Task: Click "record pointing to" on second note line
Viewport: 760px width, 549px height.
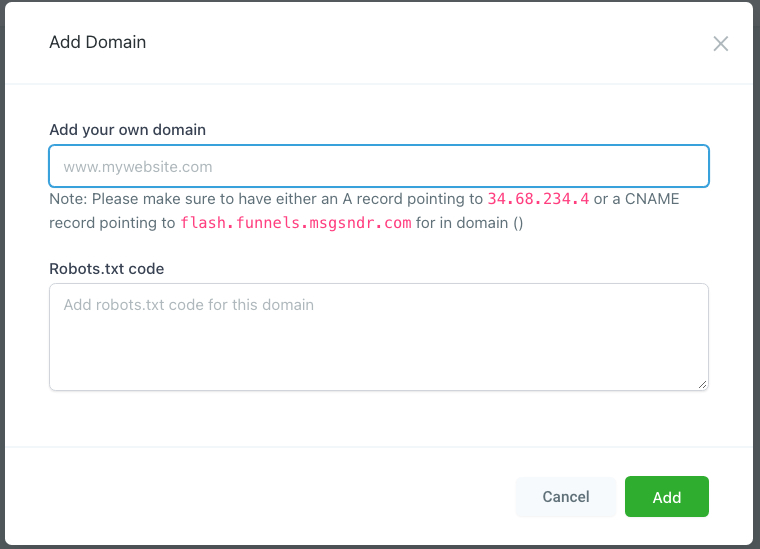Action: click(112, 223)
